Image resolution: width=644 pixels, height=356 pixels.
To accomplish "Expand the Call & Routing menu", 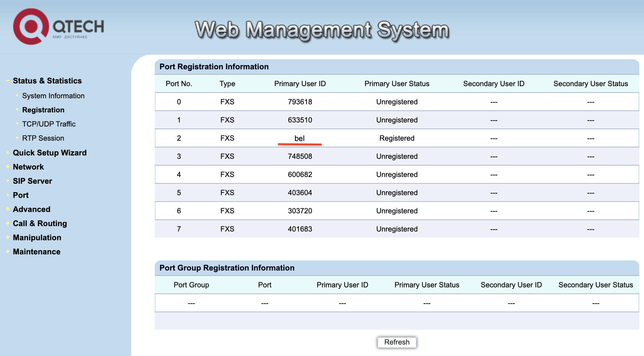I will click(40, 223).
